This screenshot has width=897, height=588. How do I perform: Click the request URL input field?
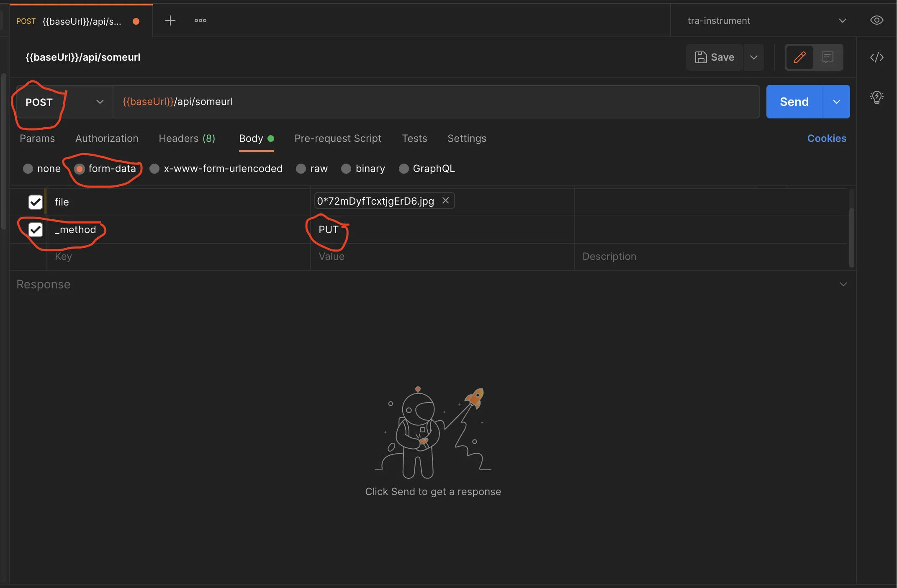(435, 102)
